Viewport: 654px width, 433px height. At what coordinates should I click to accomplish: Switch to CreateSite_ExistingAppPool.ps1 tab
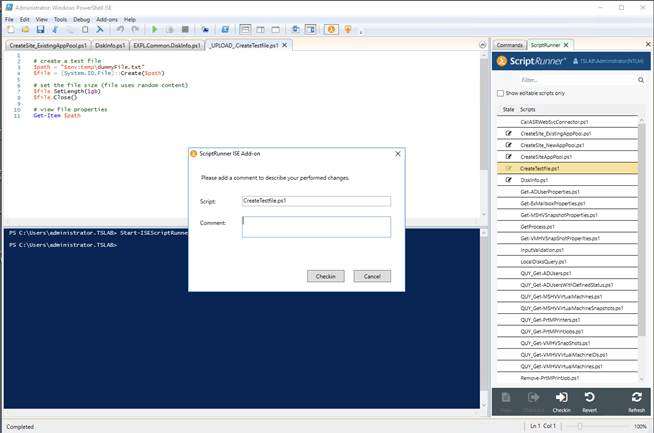coord(48,45)
